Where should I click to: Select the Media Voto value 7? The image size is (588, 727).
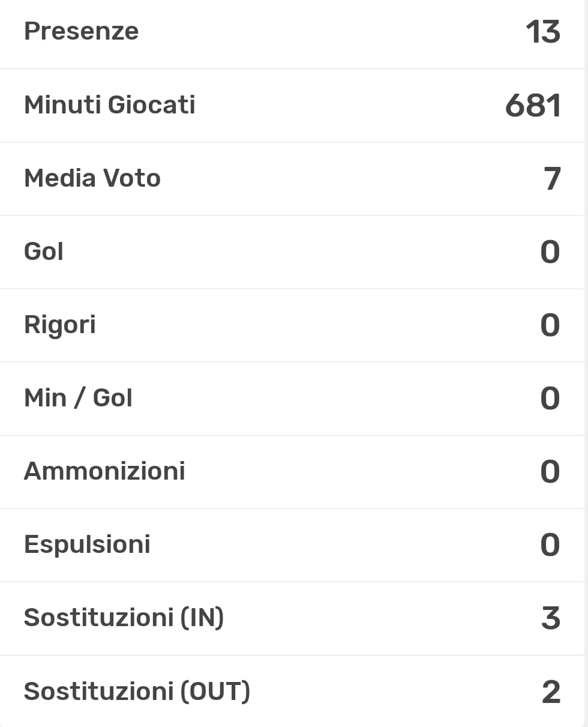(x=552, y=179)
